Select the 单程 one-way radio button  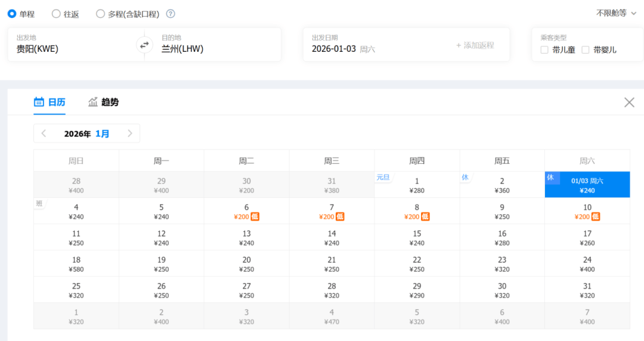click(x=12, y=14)
